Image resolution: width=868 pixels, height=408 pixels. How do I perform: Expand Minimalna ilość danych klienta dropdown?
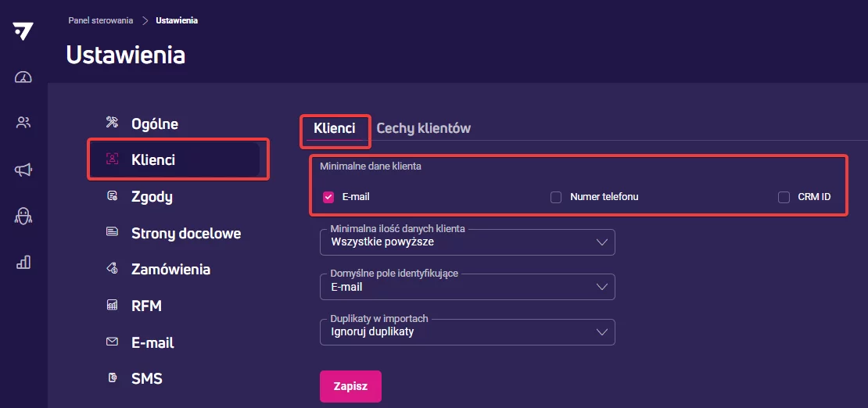(467, 242)
